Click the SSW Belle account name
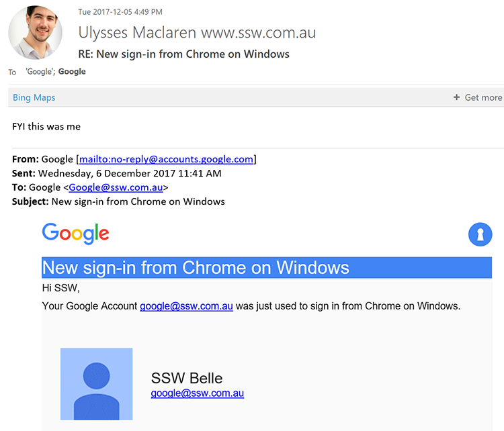Image resolution: width=504 pixels, height=431 pixels. (x=186, y=377)
